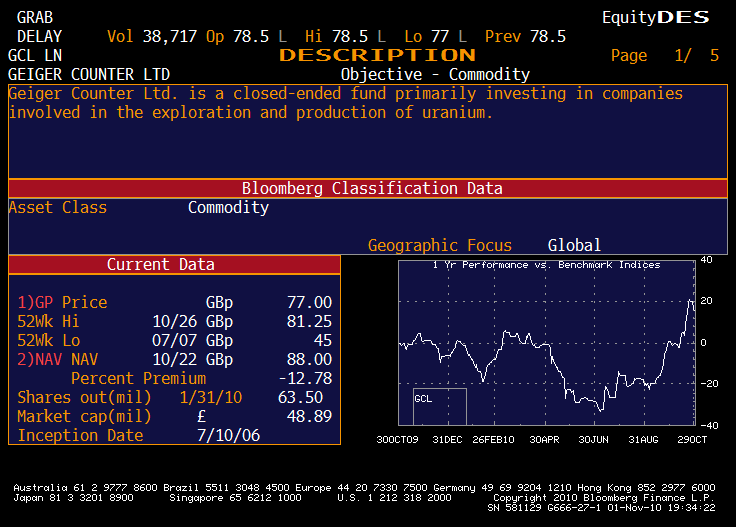The height and width of the screenshot is (527, 736).
Task: Select the 52Wk Hi label
Action: pos(48,321)
